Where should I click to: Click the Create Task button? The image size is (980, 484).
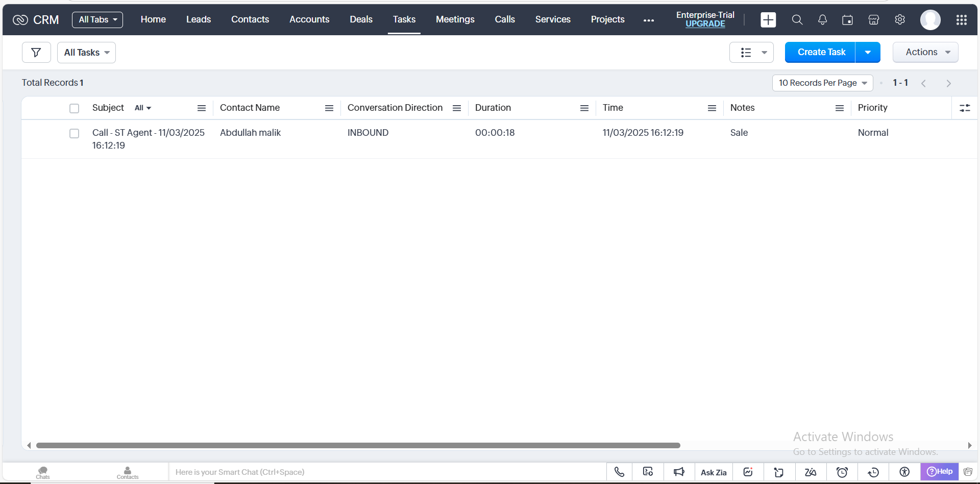coord(821,52)
